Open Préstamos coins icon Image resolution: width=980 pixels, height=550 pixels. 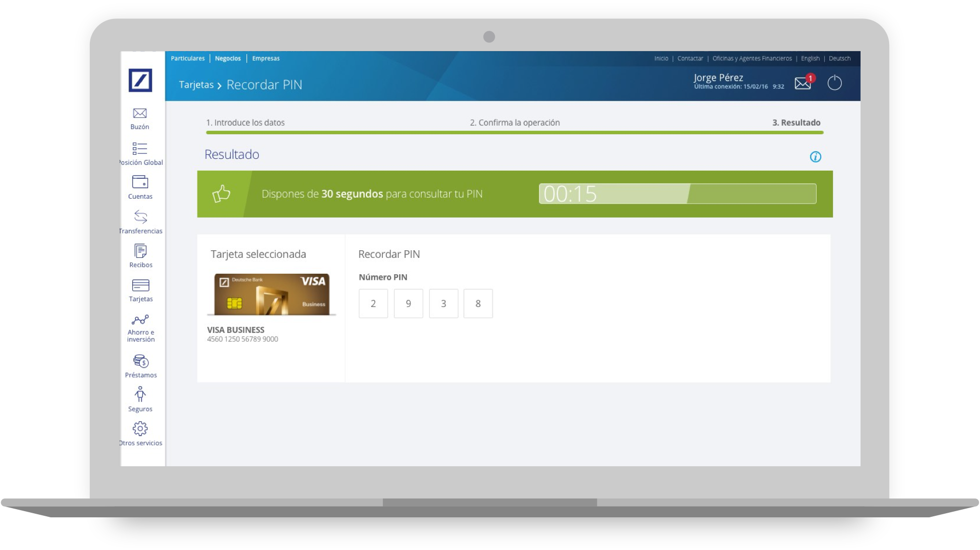[x=140, y=362]
